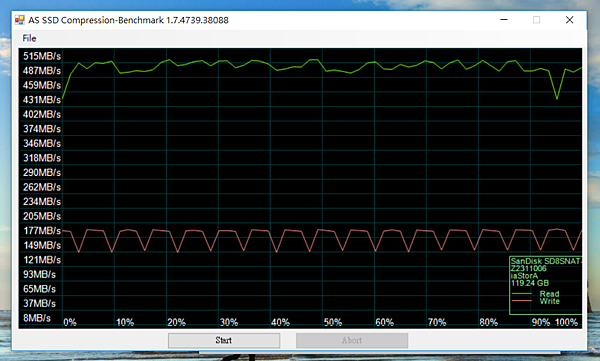The width and height of the screenshot is (600, 361).
Task: Click the 0% compression label
Action: [x=70, y=322]
